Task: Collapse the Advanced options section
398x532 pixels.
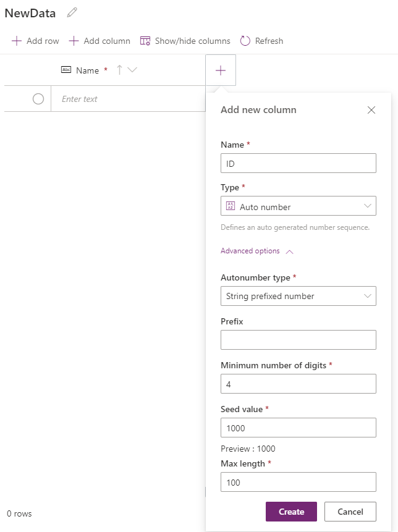Action: 256,251
